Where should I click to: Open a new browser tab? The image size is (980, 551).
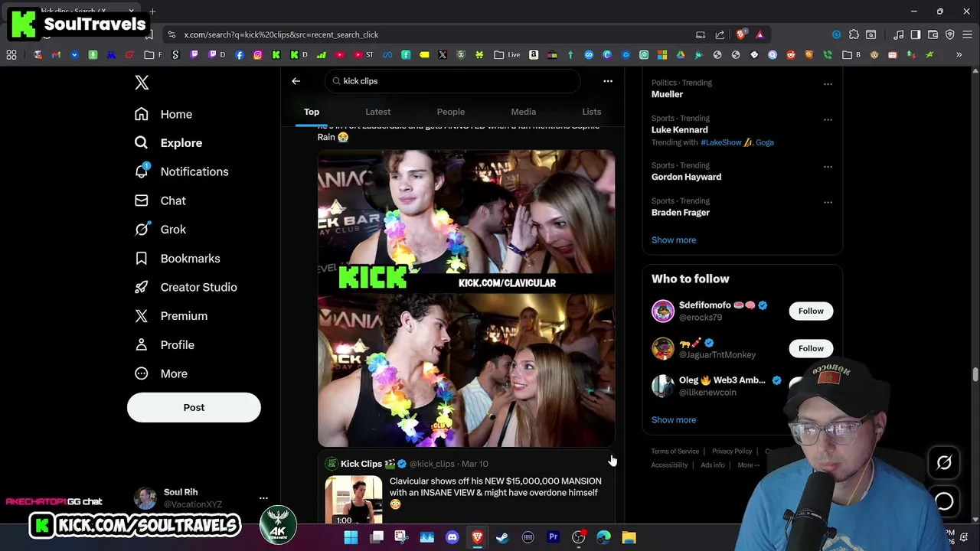[x=152, y=11]
